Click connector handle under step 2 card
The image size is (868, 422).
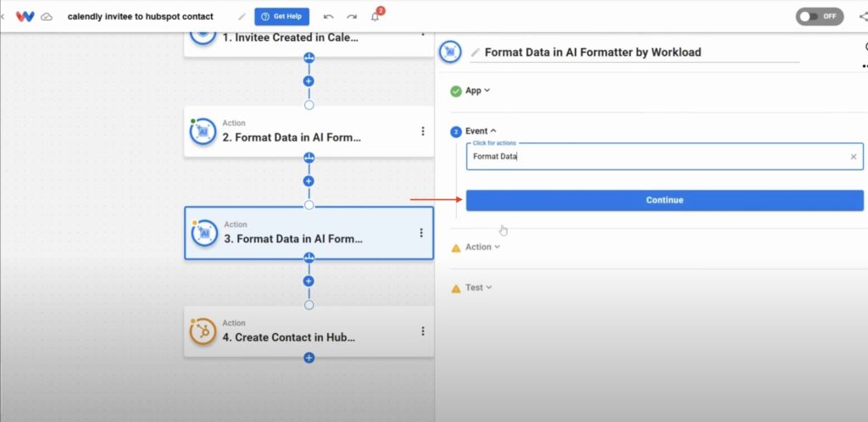point(309,158)
